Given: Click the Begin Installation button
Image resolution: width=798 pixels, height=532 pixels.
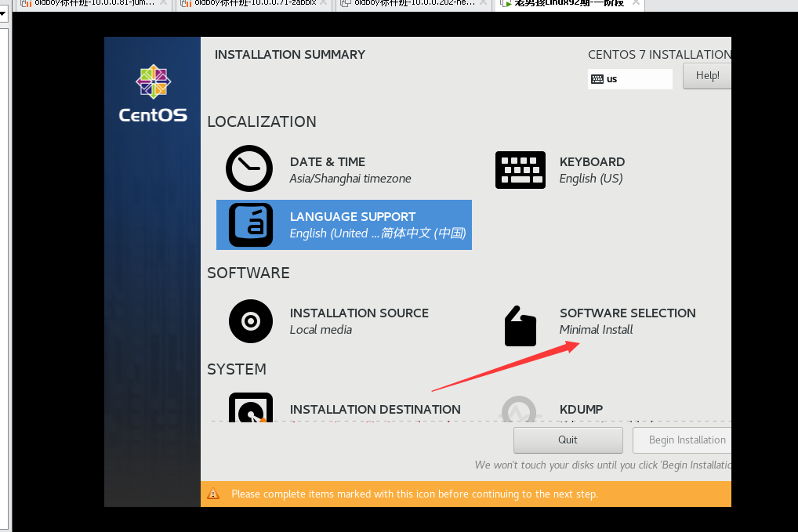Looking at the screenshot, I should pos(682,440).
